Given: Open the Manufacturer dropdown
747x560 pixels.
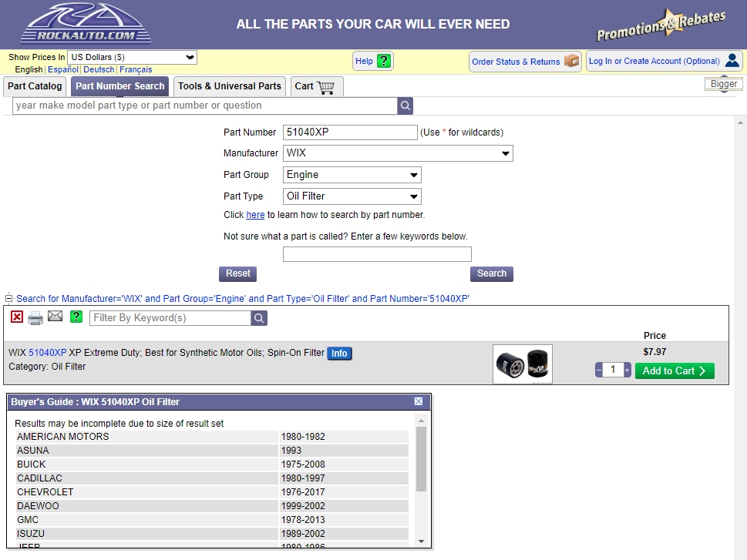Looking at the screenshot, I should (398, 153).
